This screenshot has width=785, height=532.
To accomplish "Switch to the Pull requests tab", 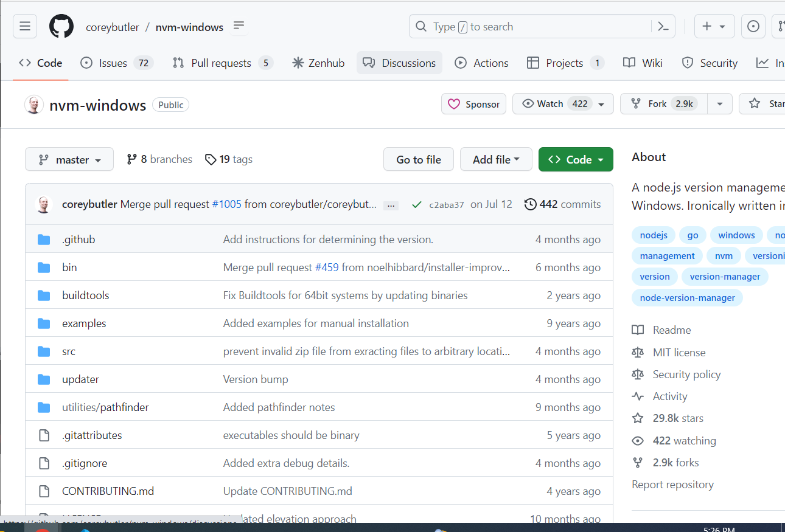I will click(x=223, y=63).
